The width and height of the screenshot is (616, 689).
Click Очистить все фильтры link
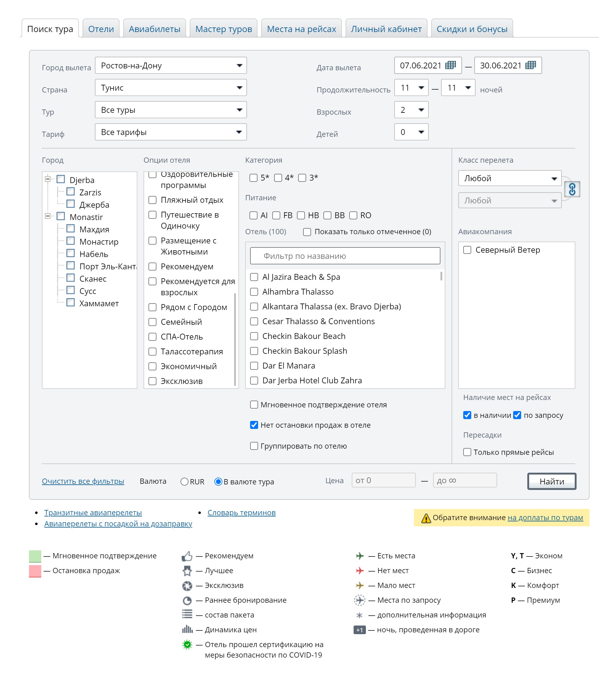pos(83,481)
